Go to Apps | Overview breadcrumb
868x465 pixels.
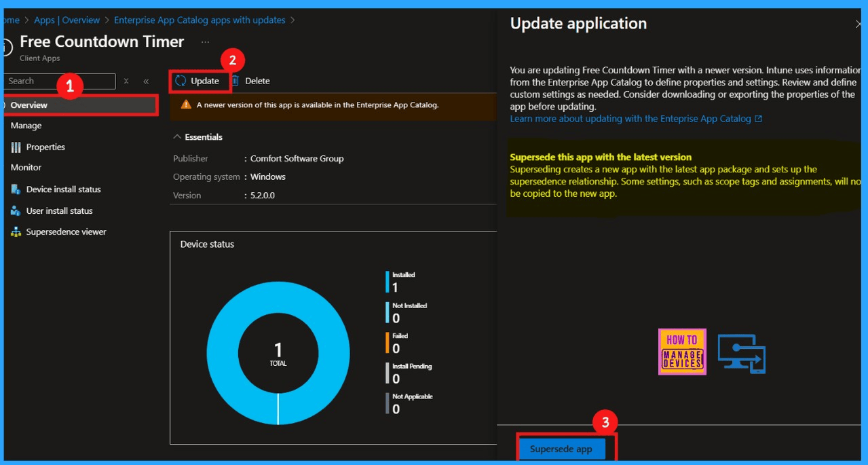pos(67,20)
